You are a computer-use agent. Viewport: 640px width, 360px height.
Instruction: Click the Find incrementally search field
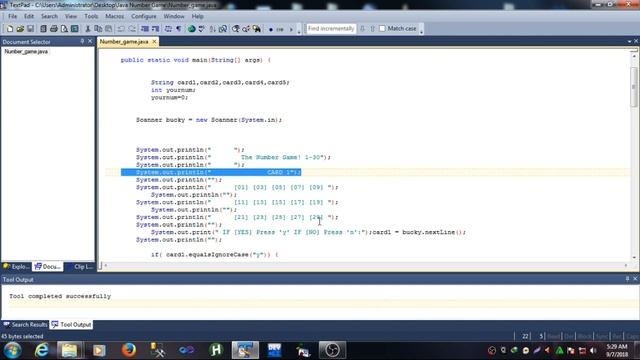[331, 29]
